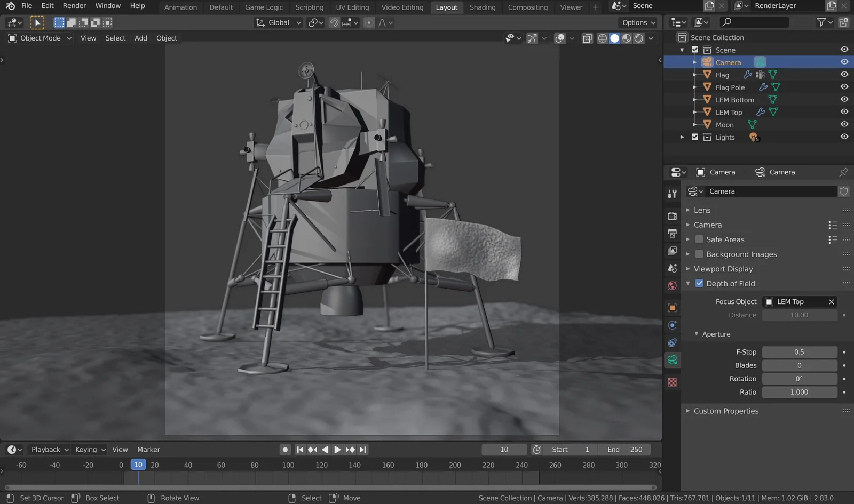Viewport: 854px width, 504px height.
Task: Expand the LEM Top object in the outliner
Action: point(694,112)
